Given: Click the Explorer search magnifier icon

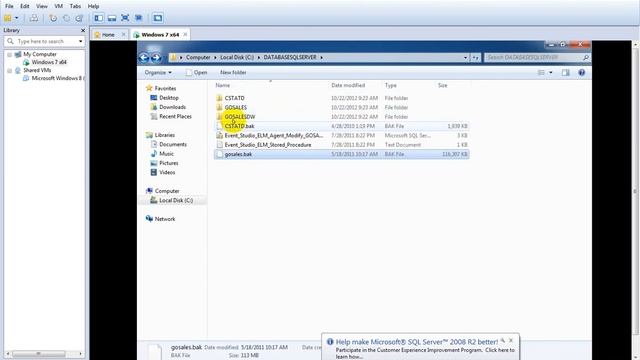Looking at the screenshot, I should coord(586,58).
